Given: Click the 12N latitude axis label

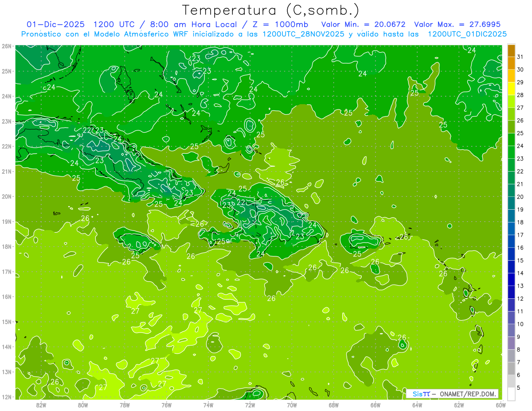Looking at the screenshot, I should (7, 397).
